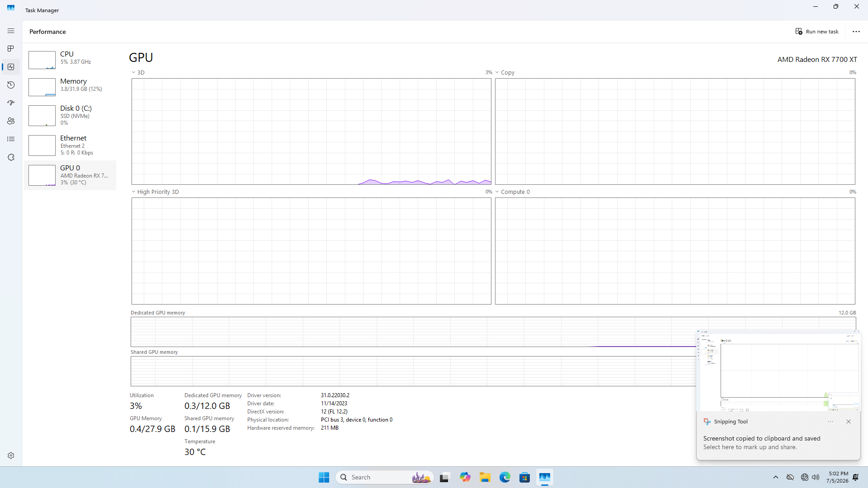The height and width of the screenshot is (488, 868).
Task: Open network settings from tray globe icon
Action: point(805,477)
